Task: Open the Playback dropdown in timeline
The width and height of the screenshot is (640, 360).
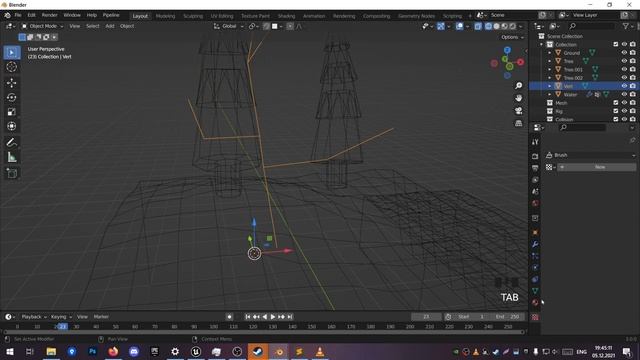Action: click(x=33, y=317)
